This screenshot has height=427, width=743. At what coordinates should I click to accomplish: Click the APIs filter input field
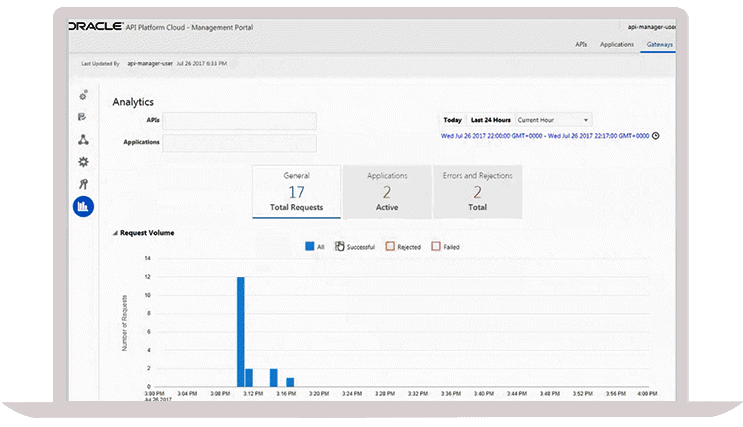pos(240,121)
